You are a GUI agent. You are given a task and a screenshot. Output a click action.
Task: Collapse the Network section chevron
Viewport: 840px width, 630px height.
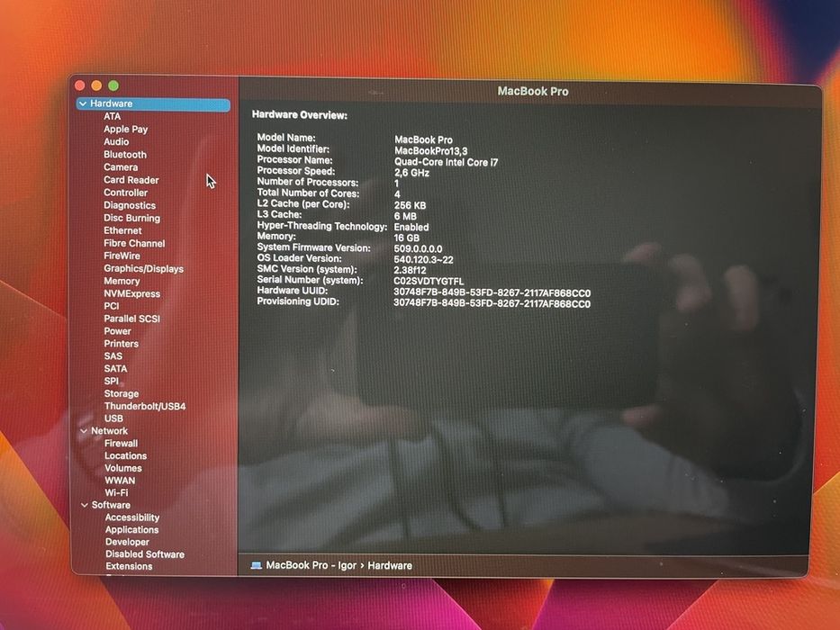(x=84, y=431)
